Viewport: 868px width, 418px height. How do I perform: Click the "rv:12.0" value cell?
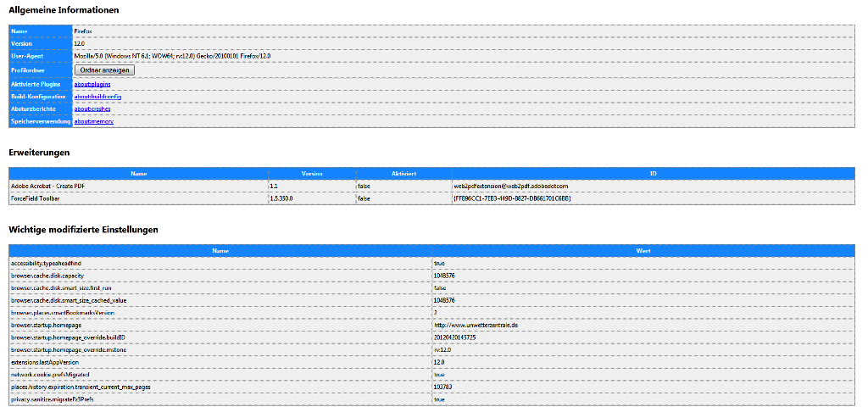click(x=643, y=350)
